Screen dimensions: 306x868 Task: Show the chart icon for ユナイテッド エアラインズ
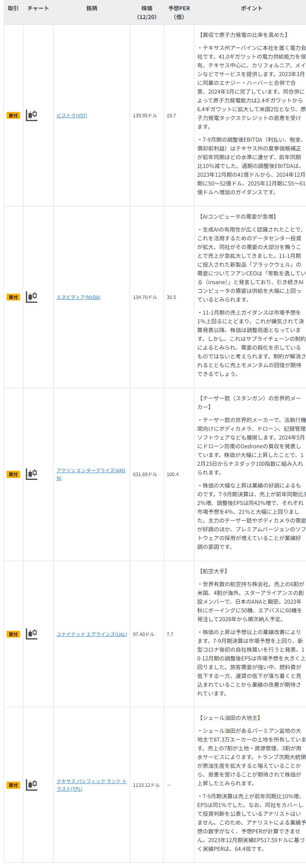click(x=32, y=634)
